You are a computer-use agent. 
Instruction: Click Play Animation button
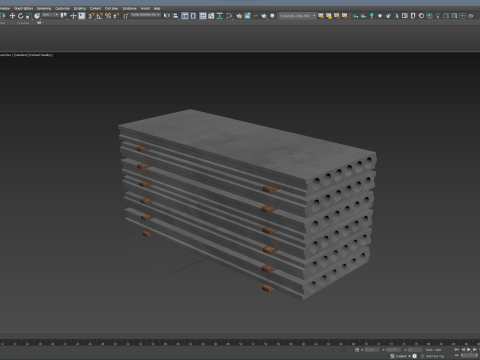pos(469,349)
